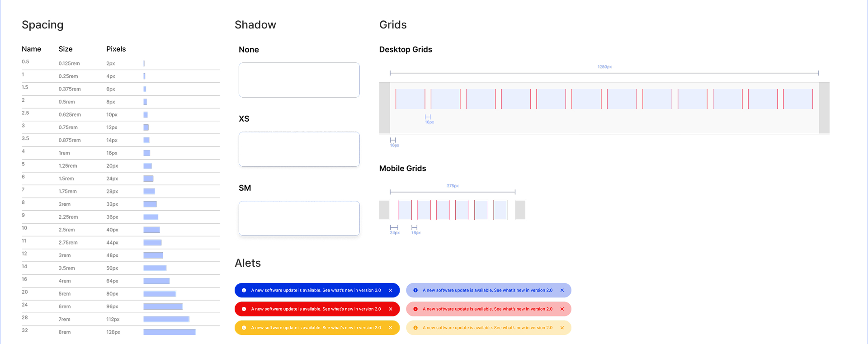Close the solid yellow alert
868x344 pixels.
[391, 328]
